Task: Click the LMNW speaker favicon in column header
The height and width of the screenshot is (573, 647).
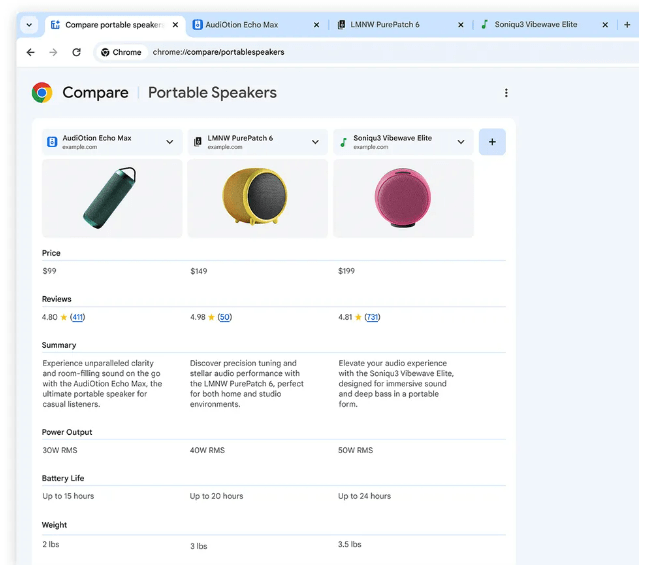Action: click(x=198, y=142)
